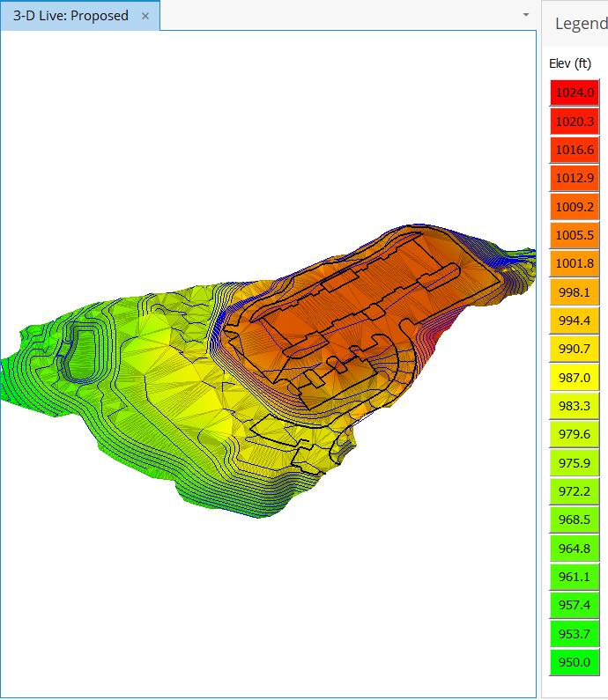This screenshot has height=700, width=608.
Task: Select the 1020.3 elevation color swatch
Action: pos(575,122)
